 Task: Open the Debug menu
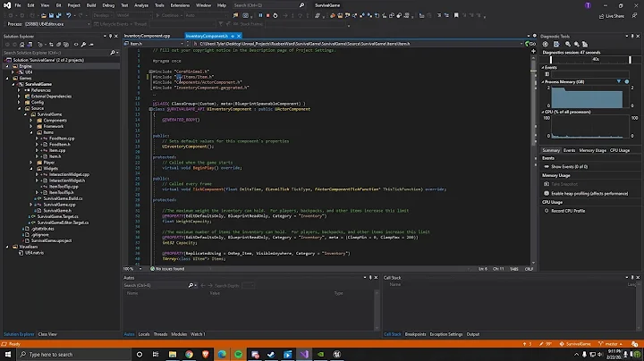pos(108,5)
